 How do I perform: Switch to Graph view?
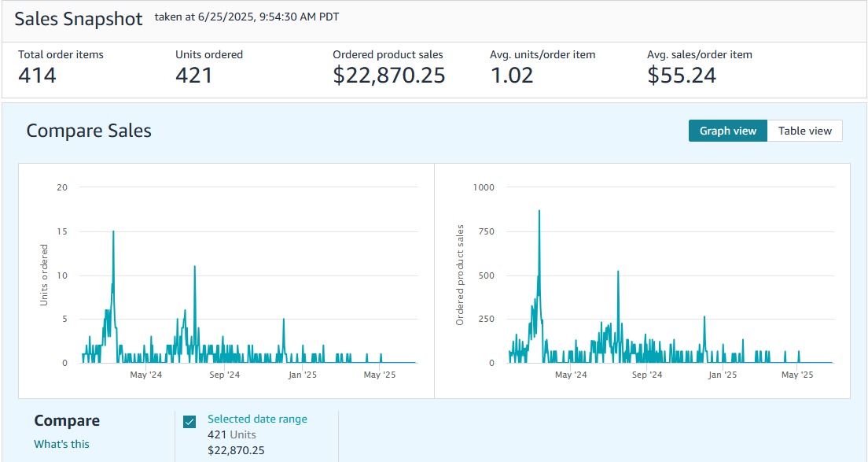[x=727, y=131]
